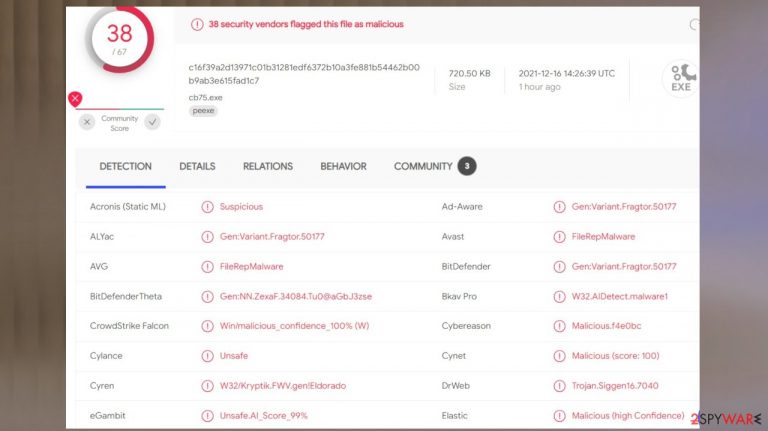This screenshot has width=768, height=431.
Task: Click the peexe tag
Action: [203, 111]
